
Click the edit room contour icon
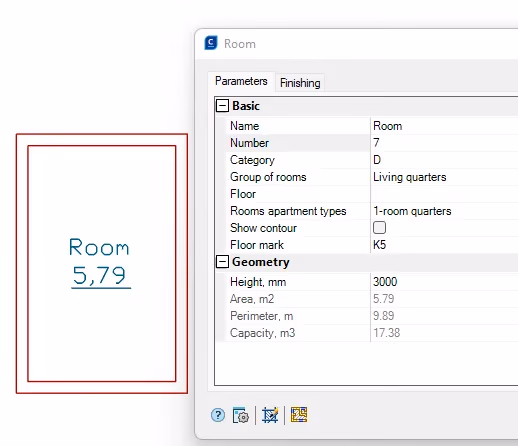(270, 415)
